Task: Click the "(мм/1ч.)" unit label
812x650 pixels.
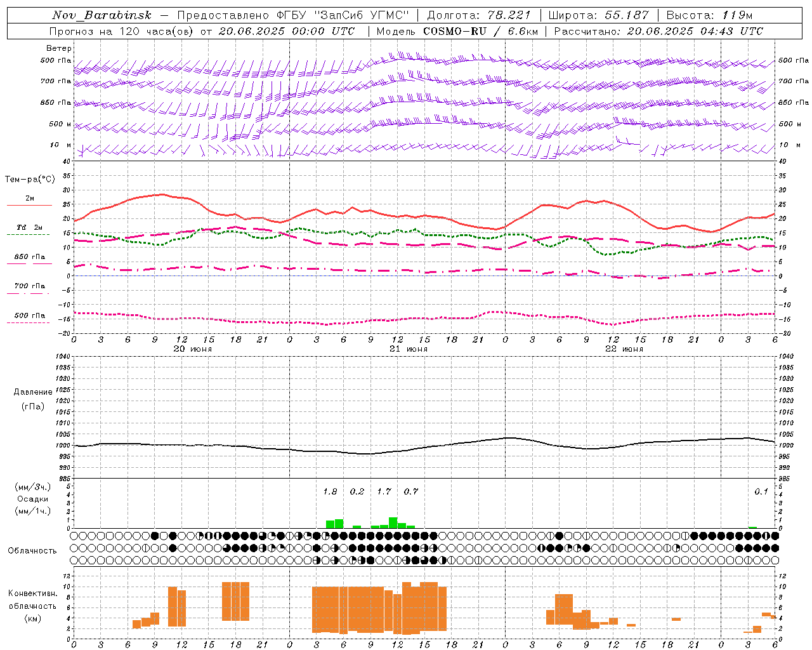Action: 33,512
